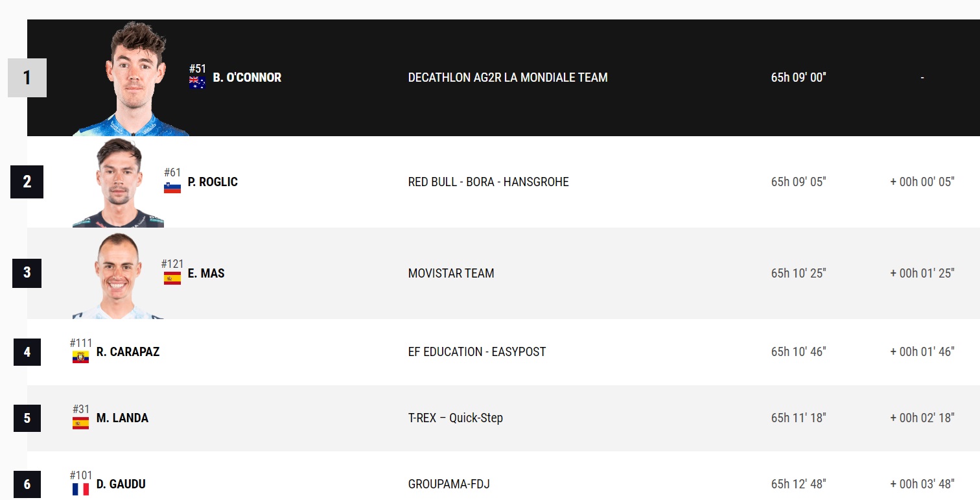Click the rank 1 position badge
This screenshot has width=980, height=500.
click(x=27, y=78)
